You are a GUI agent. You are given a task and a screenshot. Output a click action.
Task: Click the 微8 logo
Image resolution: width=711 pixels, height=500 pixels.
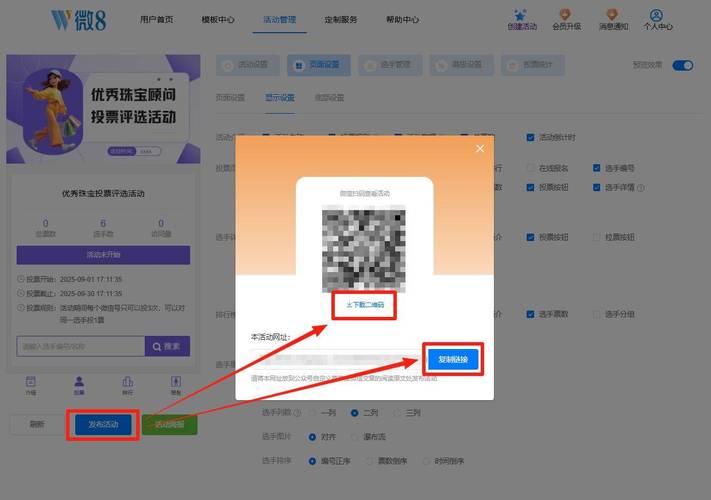click(78, 20)
